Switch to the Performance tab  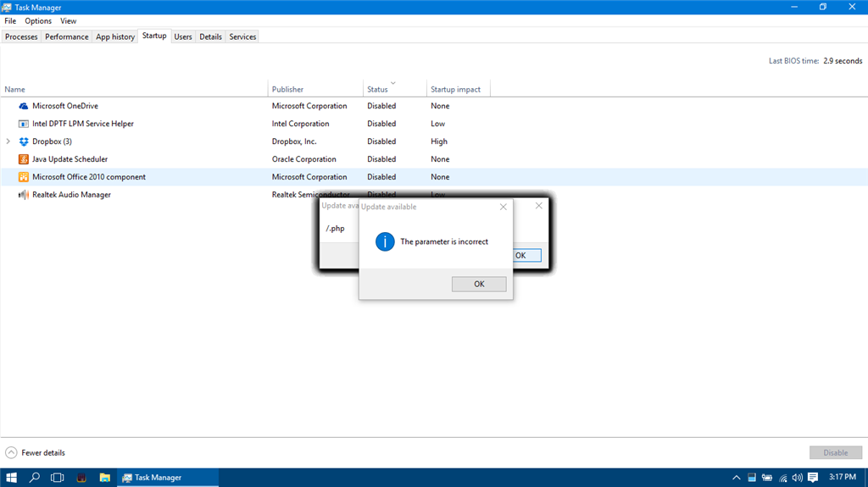(x=66, y=36)
